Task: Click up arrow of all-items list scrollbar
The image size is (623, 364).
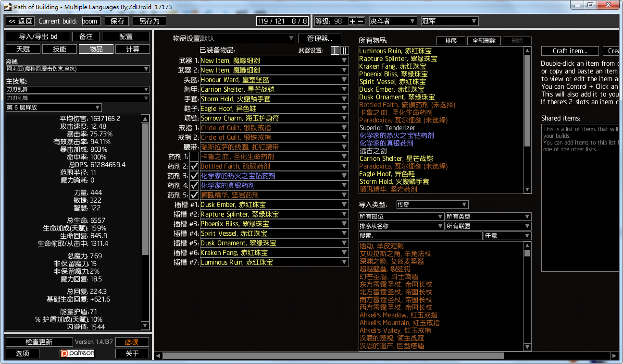Action: [x=527, y=51]
